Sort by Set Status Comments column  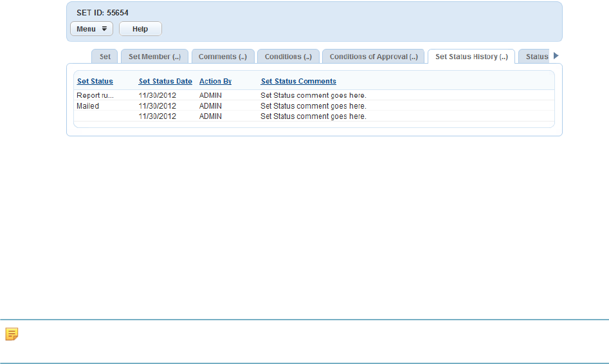(x=298, y=81)
